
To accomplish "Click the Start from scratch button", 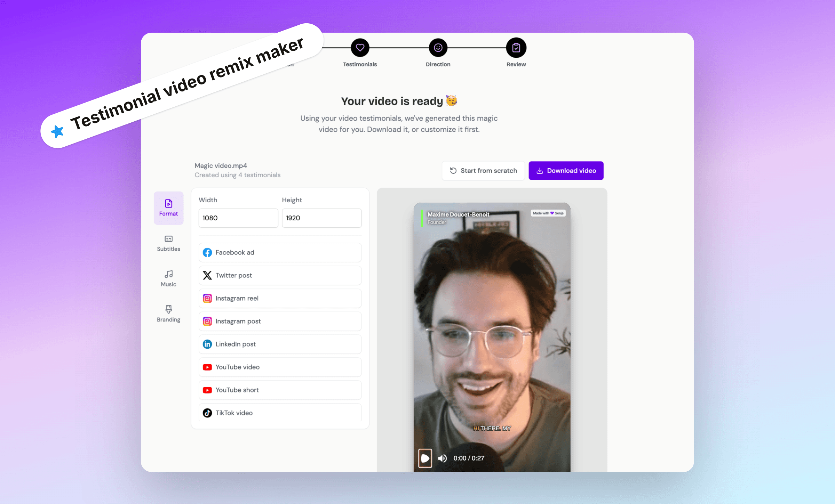I will tap(483, 171).
